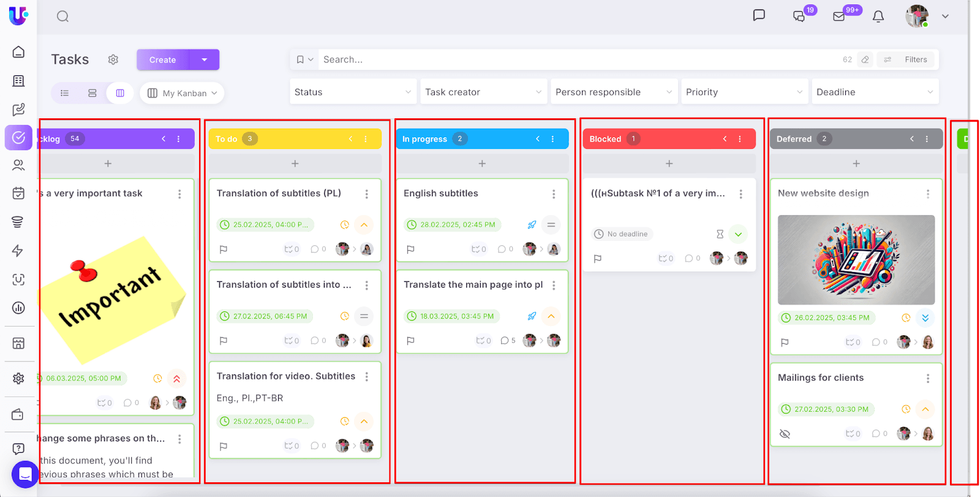Image resolution: width=980 pixels, height=497 pixels.
Task: Open the mail inbox icon with 99+ badge
Action: pyautogui.click(x=839, y=17)
